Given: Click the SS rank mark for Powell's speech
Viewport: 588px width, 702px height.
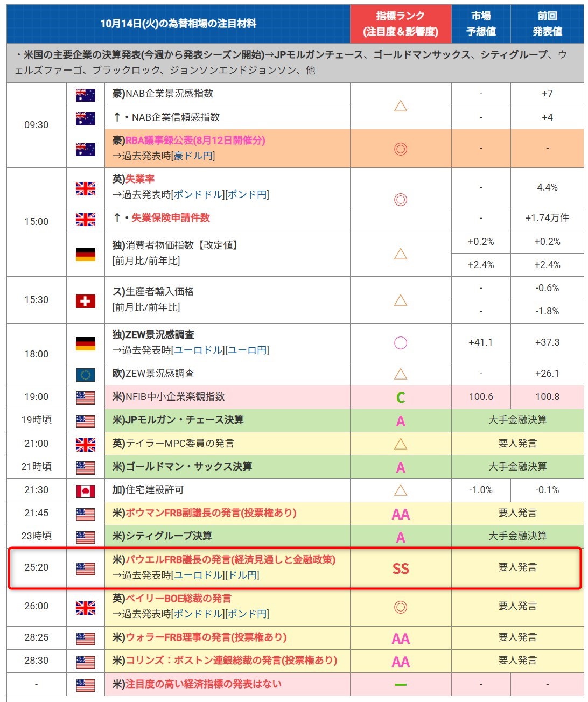Looking at the screenshot, I should pyautogui.click(x=401, y=569).
